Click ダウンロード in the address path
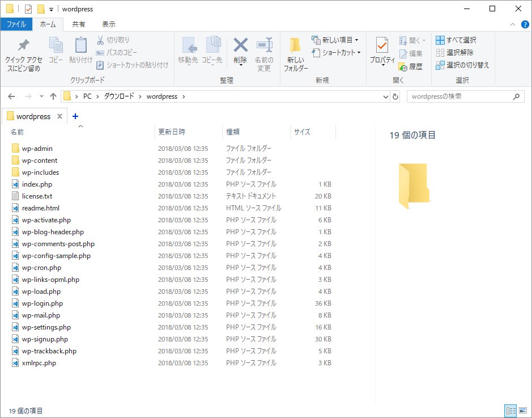Viewport: 532px width, 418px height. [x=119, y=96]
